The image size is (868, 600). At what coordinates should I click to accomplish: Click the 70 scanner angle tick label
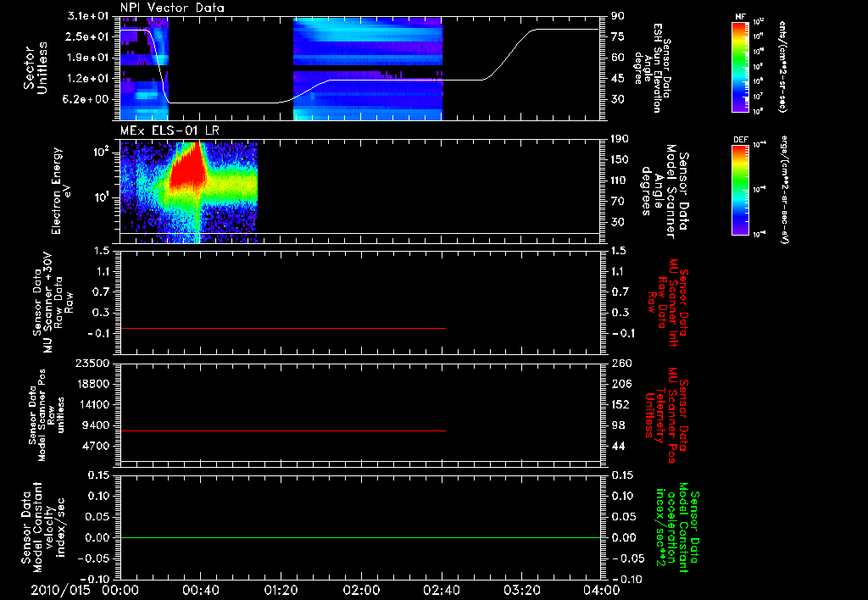pos(618,202)
